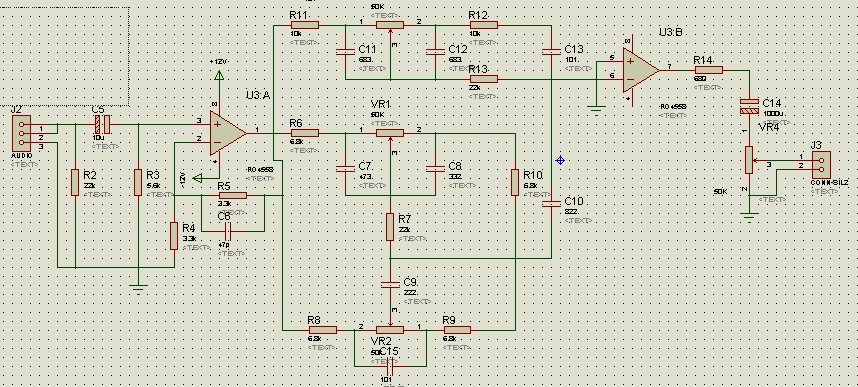The height and width of the screenshot is (387, 858).
Task: Select resistor R14
Action: click(709, 70)
